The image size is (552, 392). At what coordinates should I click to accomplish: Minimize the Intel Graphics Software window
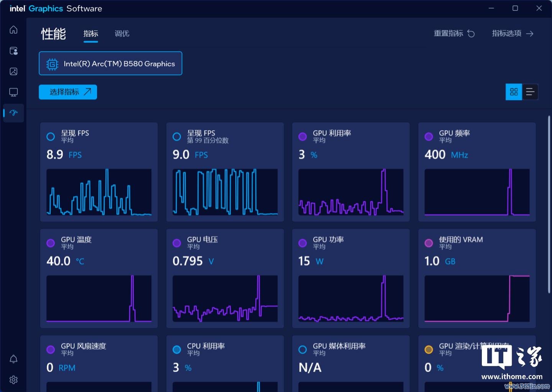[x=491, y=8]
